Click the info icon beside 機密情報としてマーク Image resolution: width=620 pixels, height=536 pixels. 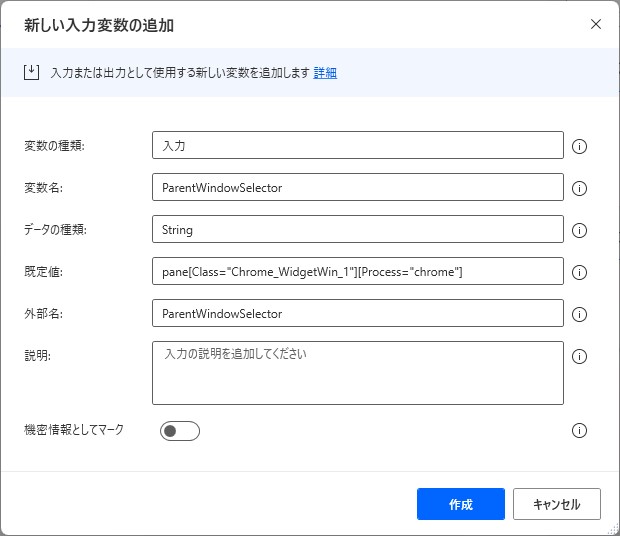click(579, 430)
